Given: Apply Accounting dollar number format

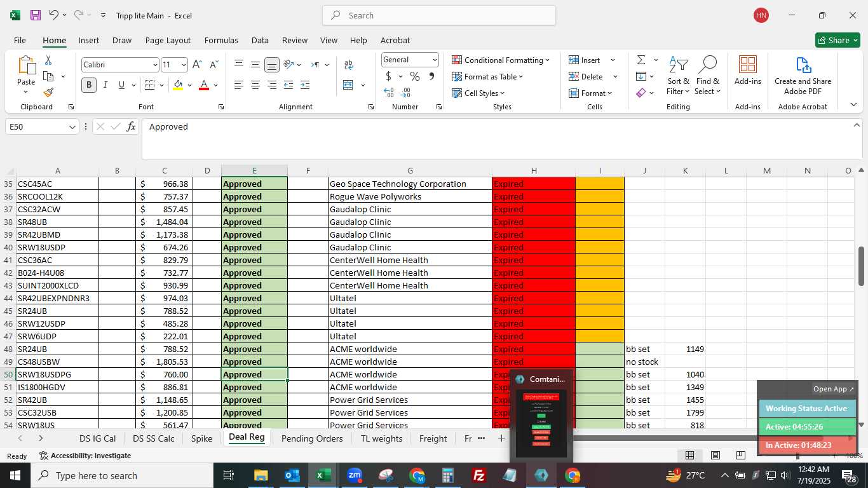Looking at the screenshot, I should click(388, 76).
